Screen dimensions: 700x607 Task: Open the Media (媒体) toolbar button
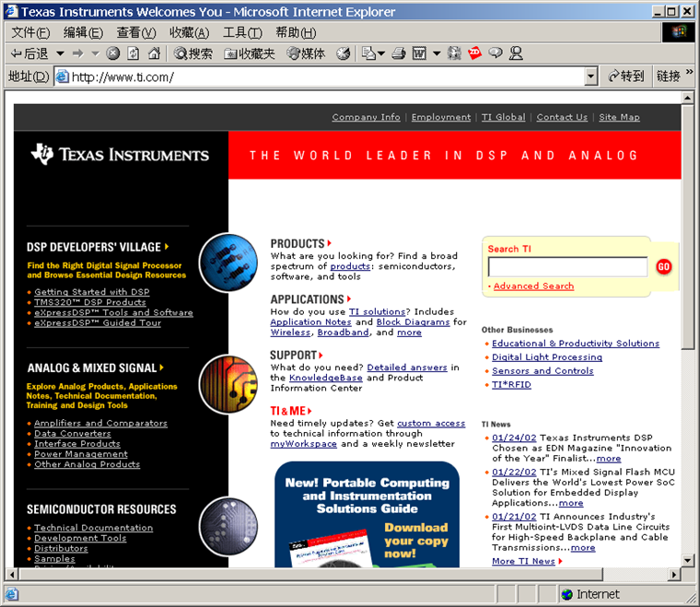(306, 53)
